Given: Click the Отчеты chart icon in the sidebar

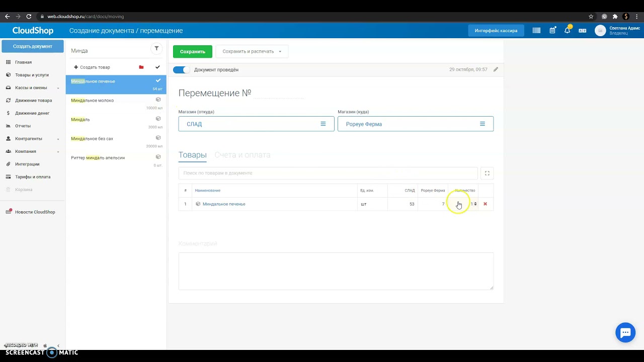Looking at the screenshot, I should point(8,126).
